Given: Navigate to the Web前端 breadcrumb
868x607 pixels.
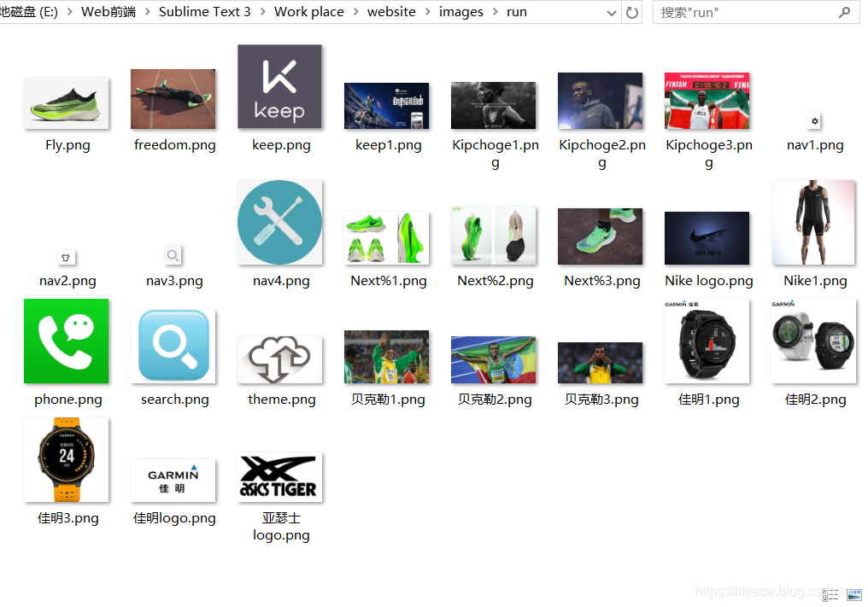Looking at the screenshot, I should (x=108, y=12).
